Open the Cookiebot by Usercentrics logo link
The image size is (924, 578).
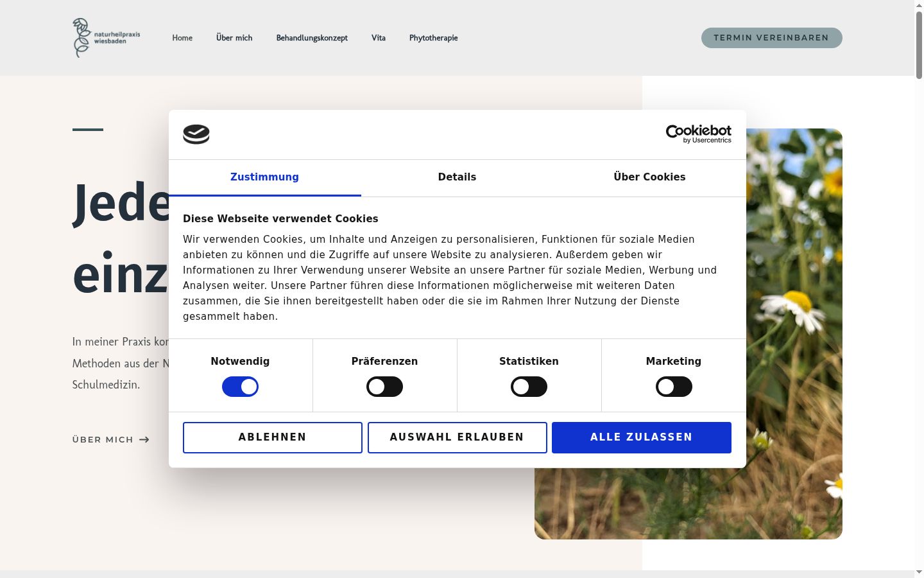click(698, 134)
